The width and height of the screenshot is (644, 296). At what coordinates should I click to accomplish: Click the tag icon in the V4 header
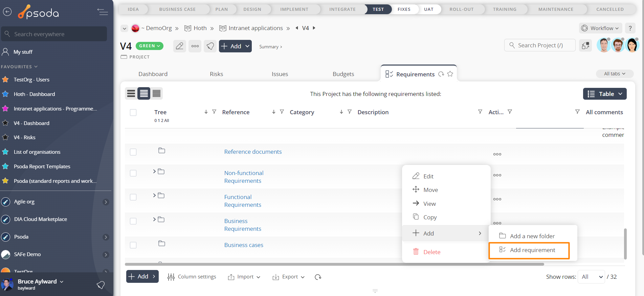210,46
